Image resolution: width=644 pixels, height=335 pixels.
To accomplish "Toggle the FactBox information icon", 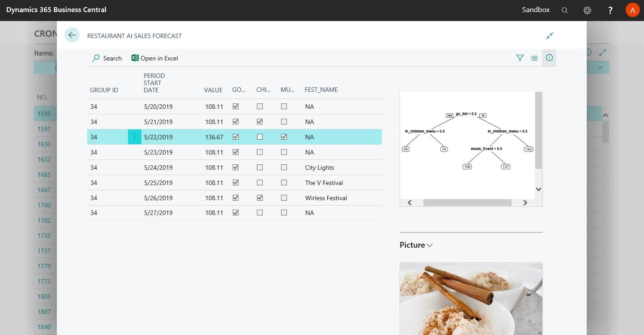I will [549, 58].
